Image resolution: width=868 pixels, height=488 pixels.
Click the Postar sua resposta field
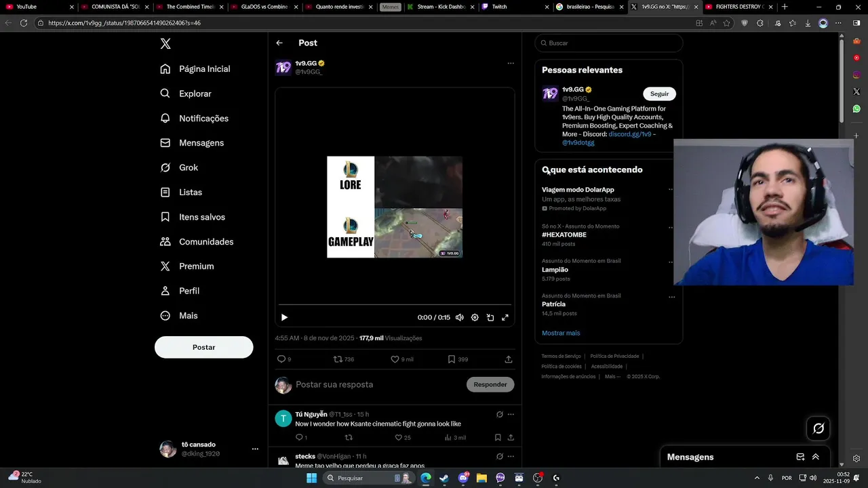click(380, 384)
